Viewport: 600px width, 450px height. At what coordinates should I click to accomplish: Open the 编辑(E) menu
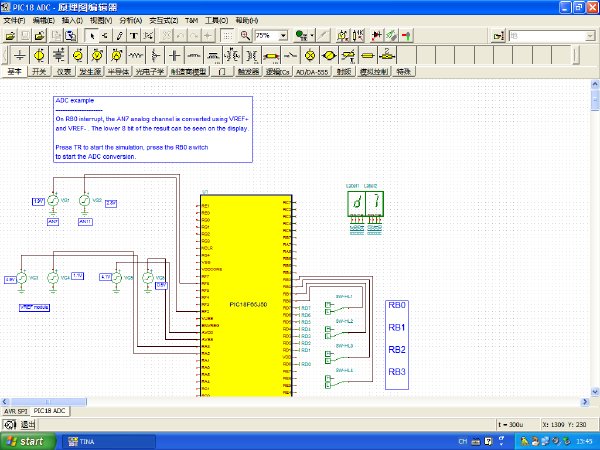point(44,21)
